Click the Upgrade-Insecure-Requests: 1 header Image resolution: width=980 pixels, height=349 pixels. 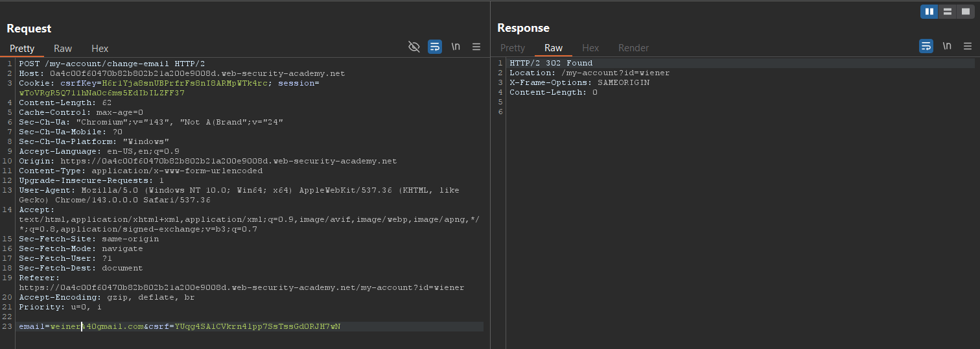(91, 180)
